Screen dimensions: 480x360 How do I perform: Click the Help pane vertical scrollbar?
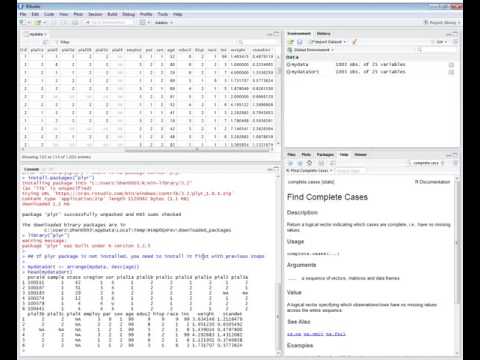point(457,242)
